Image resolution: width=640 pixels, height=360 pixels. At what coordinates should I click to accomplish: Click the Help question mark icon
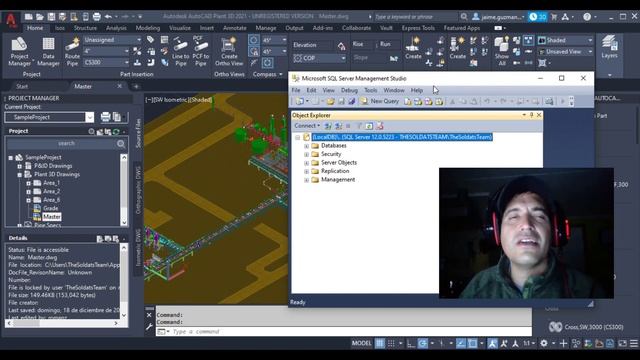click(x=587, y=17)
